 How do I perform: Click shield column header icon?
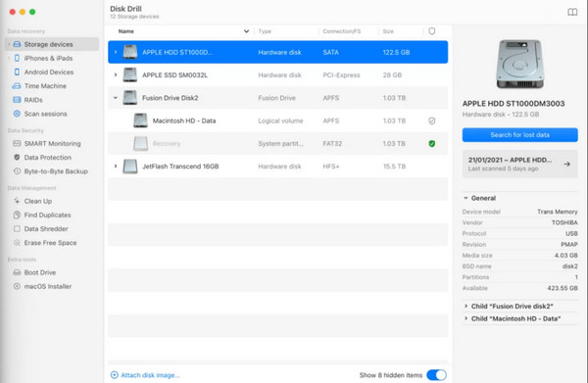pyautogui.click(x=431, y=31)
